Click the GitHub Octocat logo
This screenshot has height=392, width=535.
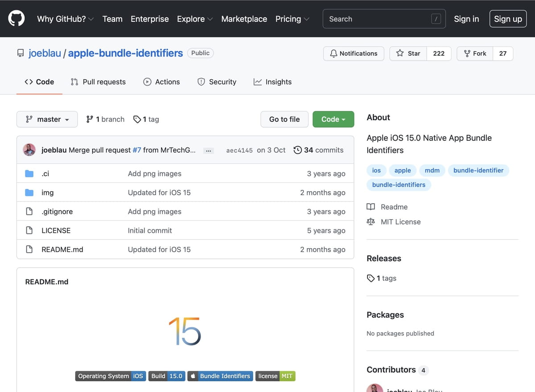[16, 19]
